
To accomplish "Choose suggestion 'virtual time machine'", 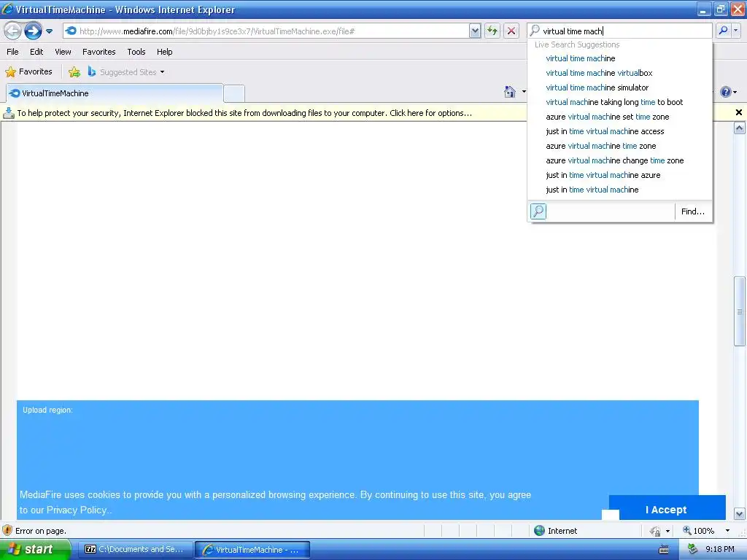I will click(x=580, y=58).
